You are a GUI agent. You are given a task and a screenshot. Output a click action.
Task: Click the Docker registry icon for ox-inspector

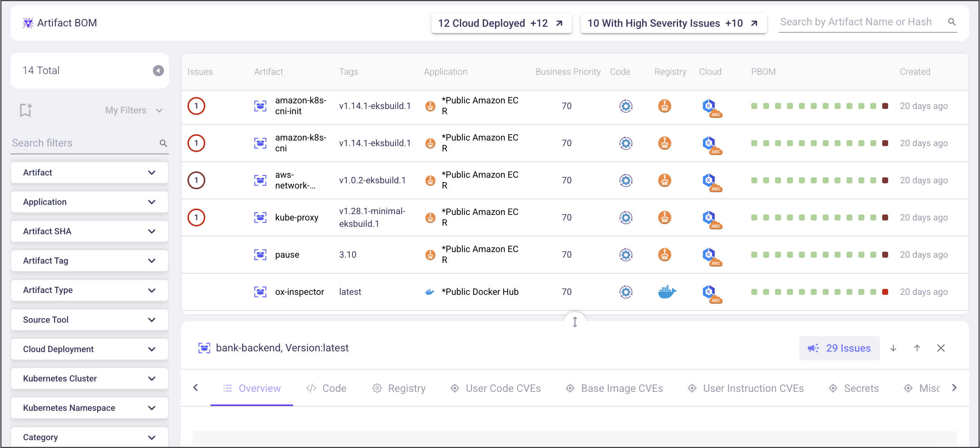tap(666, 292)
